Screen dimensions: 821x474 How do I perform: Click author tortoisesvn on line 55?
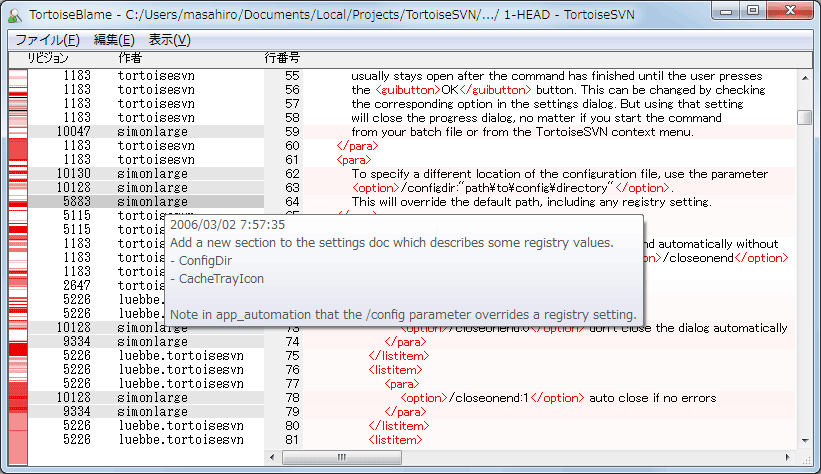click(x=156, y=75)
